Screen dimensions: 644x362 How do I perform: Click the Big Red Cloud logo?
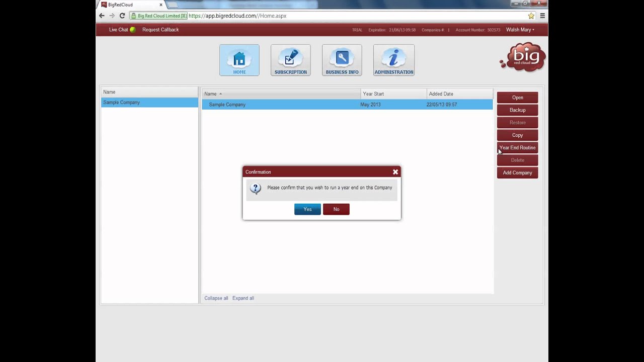(x=523, y=57)
